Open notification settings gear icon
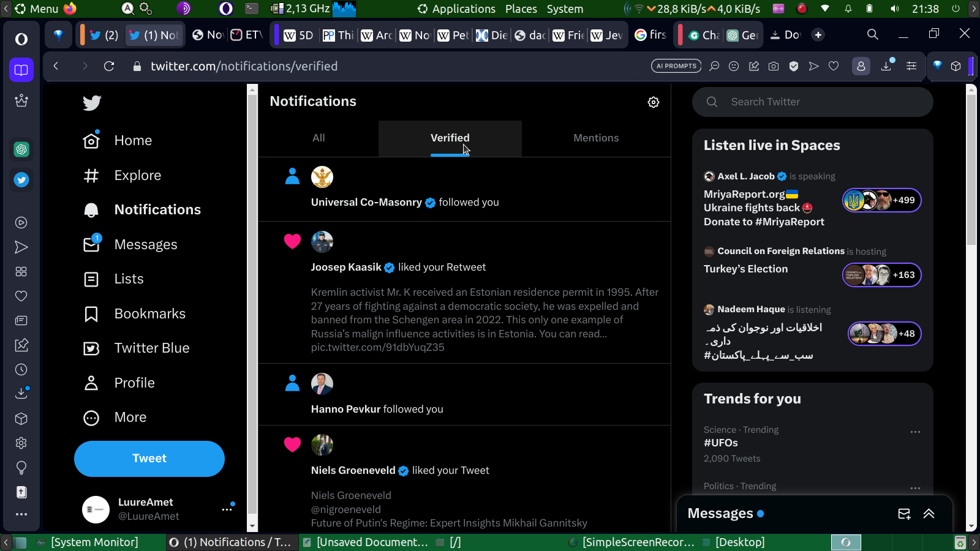This screenshot has width=980, height=551. click(654, 102)
